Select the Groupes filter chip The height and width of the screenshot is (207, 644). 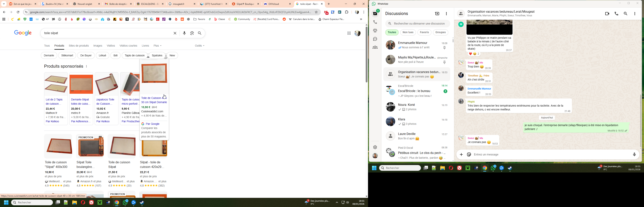(440, 33)
